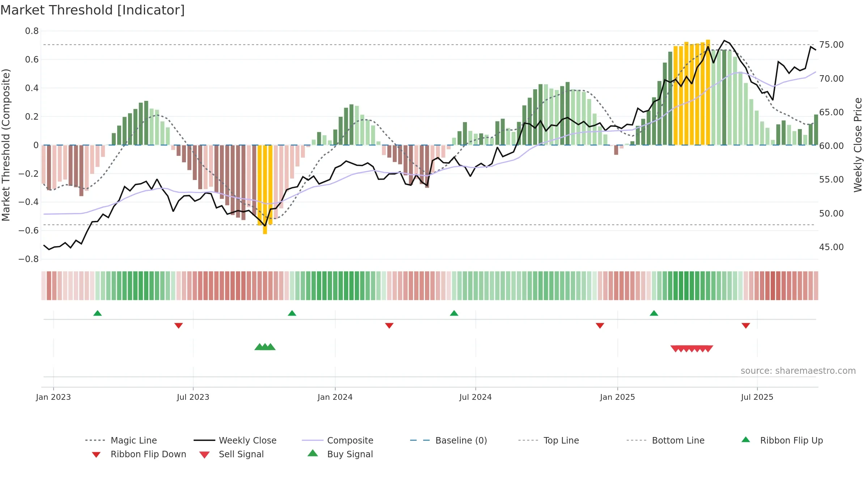This screenshot has width=868, height=488.
Task: Toggle the Ribbon Flip Up legend entry
Action: 782,440
